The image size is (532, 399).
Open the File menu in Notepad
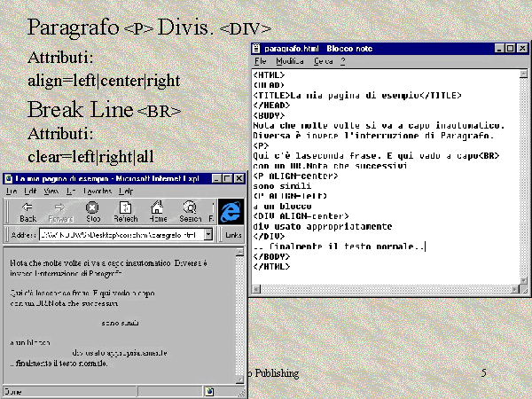pos(260,61)
